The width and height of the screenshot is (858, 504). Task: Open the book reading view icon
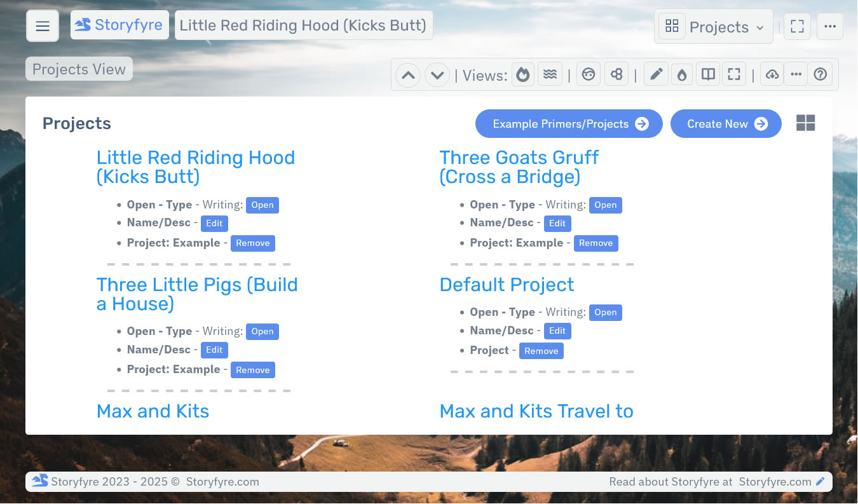point(707,74)
